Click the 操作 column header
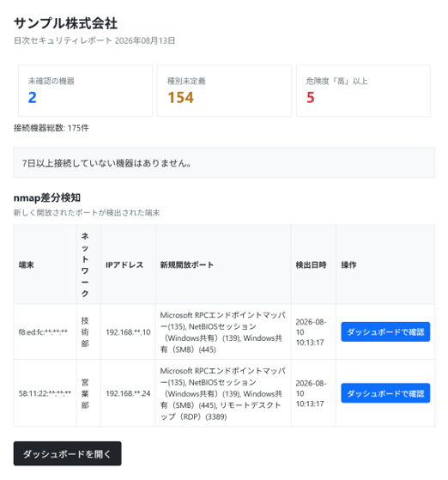The width and height of the screenshot is (448, 480). coord(348,264)
